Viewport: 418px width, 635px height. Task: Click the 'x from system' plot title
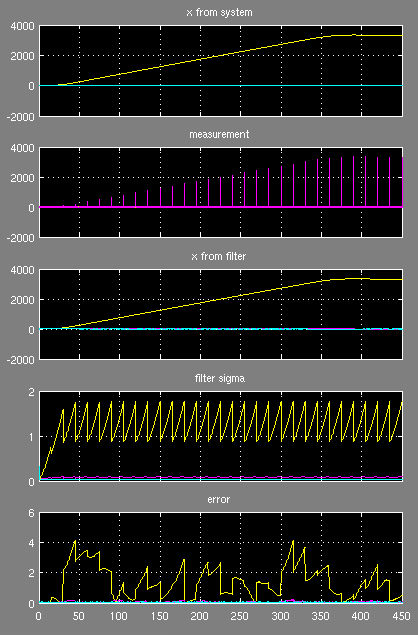(x=219, y=13)
